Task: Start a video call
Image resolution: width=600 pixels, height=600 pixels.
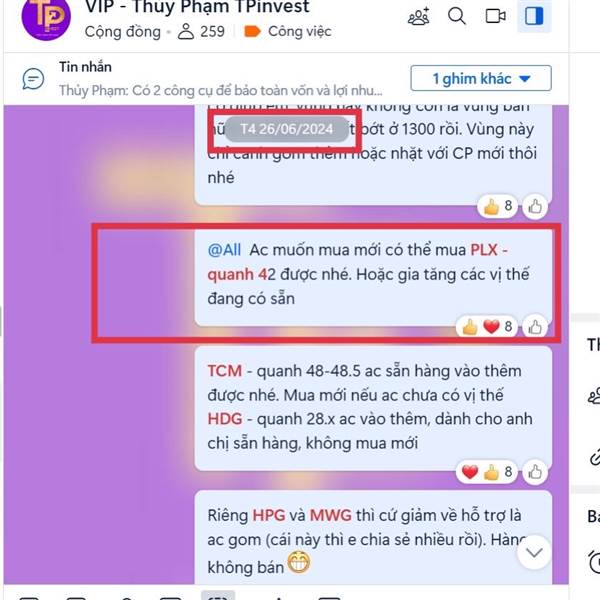Action: (x=496, y=16)
